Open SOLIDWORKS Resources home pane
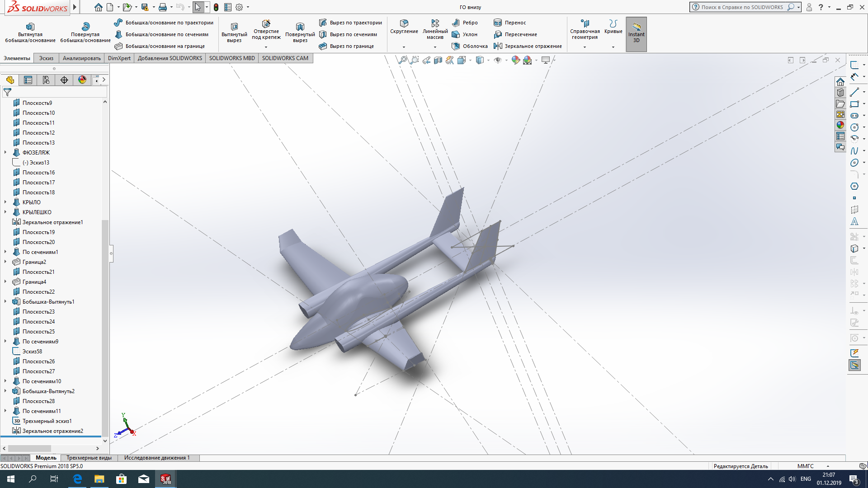Image resolution: width=868 pixels, height=488 pixels. [840, 82]
